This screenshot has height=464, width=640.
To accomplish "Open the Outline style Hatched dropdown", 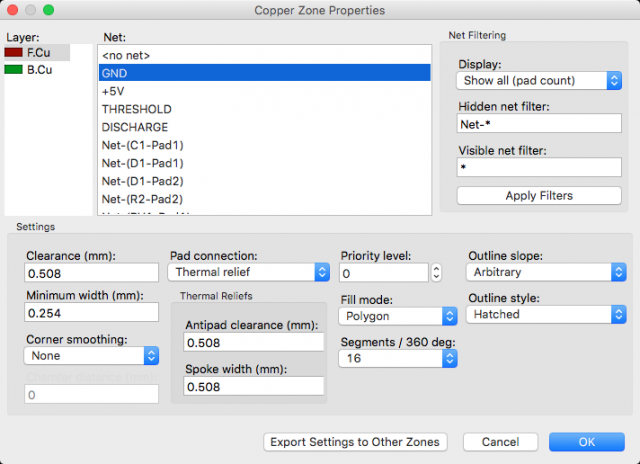I will tap(546, 314).
